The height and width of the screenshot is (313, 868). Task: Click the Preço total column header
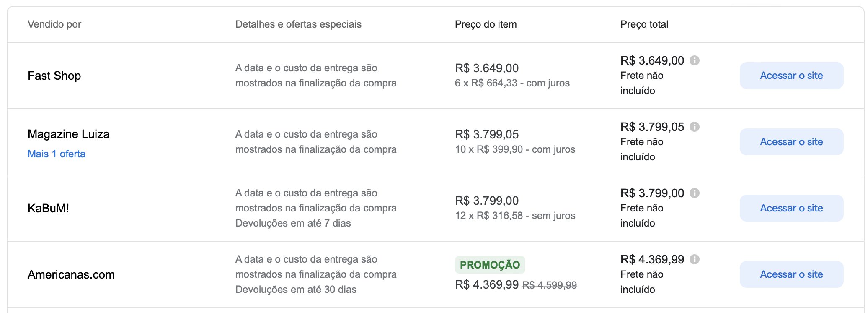coord(644,24)
